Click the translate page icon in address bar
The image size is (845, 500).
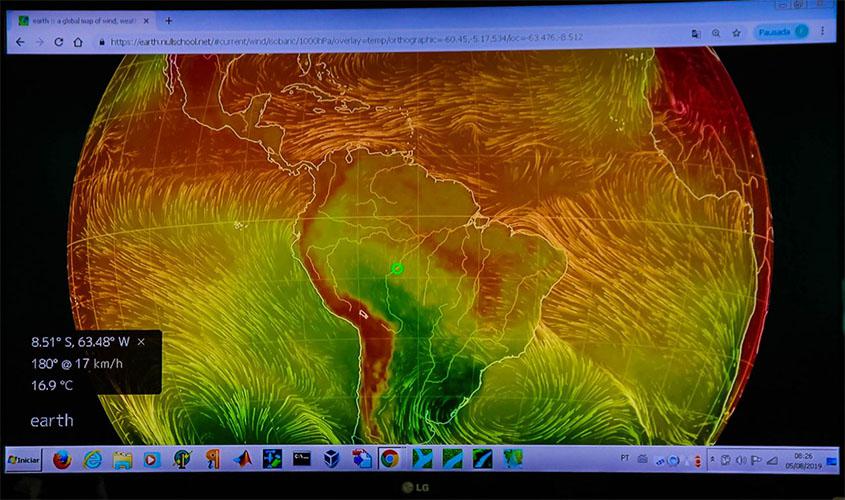(x=696, y=33)
